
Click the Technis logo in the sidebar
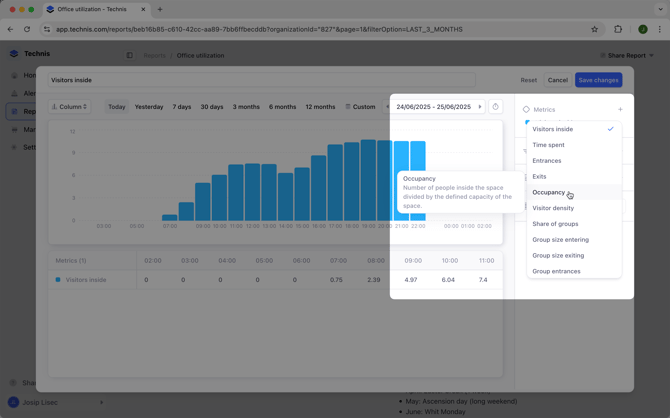tap(14, 54)
